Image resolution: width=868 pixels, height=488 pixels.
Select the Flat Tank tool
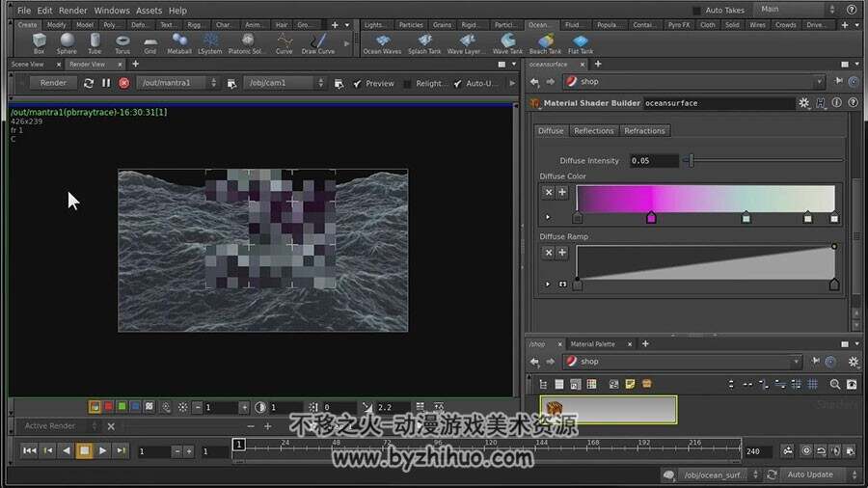coord(581,43)
